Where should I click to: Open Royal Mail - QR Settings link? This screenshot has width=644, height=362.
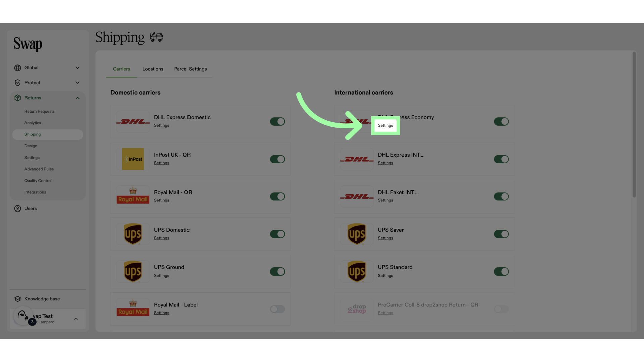pos(162,200)
